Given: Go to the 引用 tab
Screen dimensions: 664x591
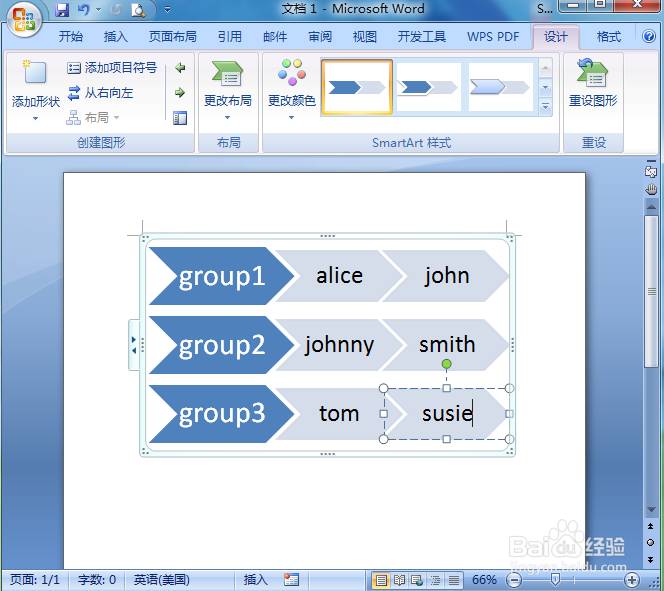Looking at the screenshot, I should pyautogui.click(x=230, y=37).
